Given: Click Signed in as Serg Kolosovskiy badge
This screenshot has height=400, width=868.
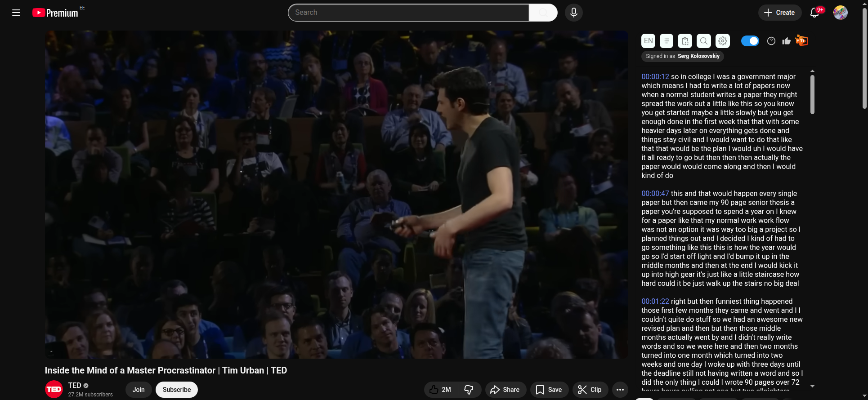Looking at the screenshot, I should click(x=683, y=56).
